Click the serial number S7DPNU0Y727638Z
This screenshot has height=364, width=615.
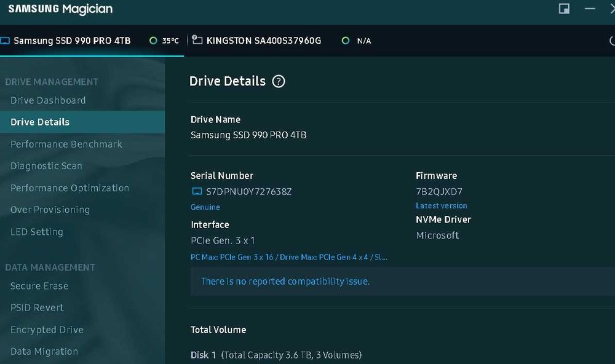(x=248, y=191)
